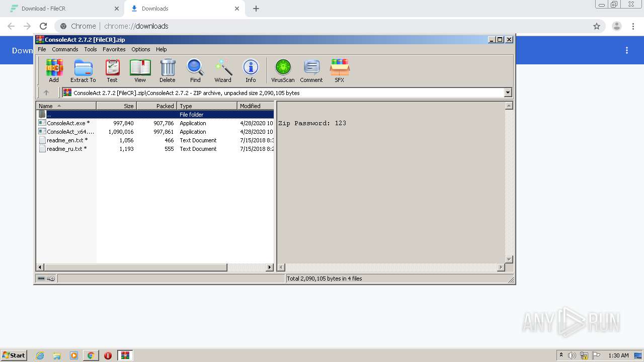Screen dimensions: 644x362
Task: Open the Tools menu
Action: tap(91, 49)
